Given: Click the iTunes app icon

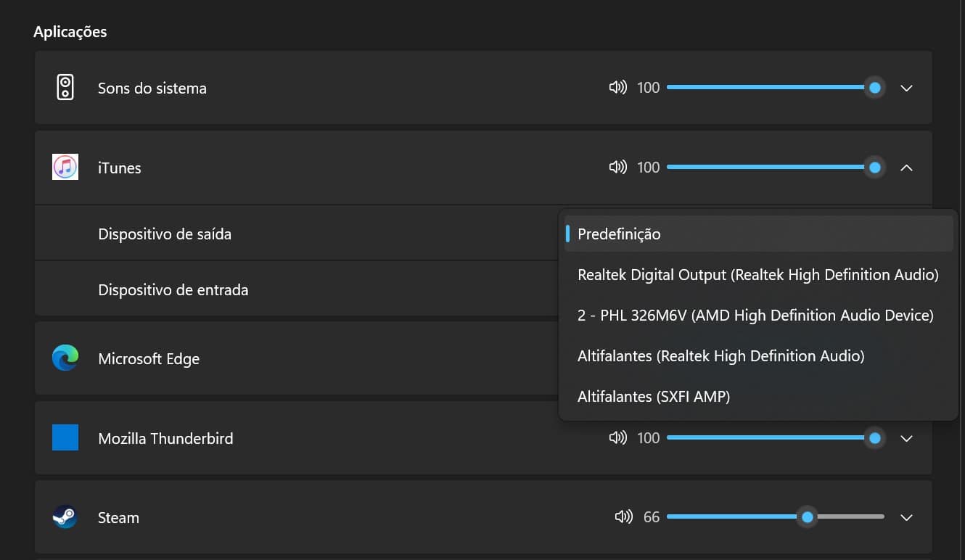Looking at the screenshot, I should click(65, 168).
